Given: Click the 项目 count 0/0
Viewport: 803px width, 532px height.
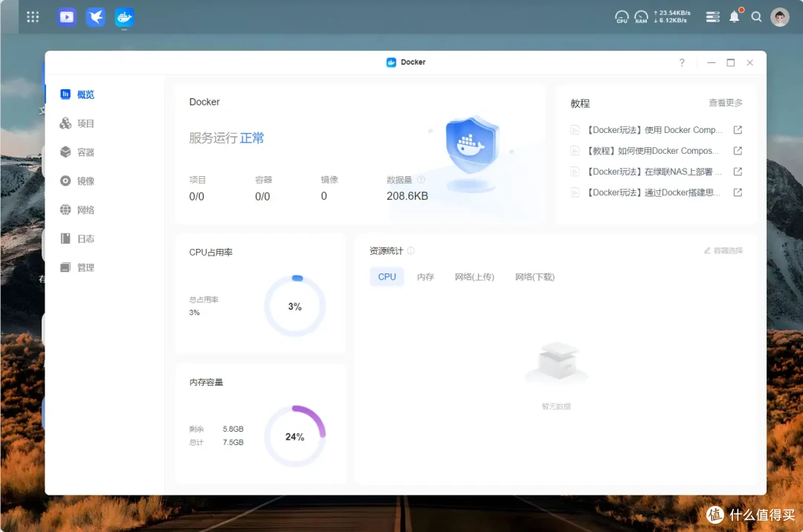Looking at the screenshot, I should click(x=196, y=196).
